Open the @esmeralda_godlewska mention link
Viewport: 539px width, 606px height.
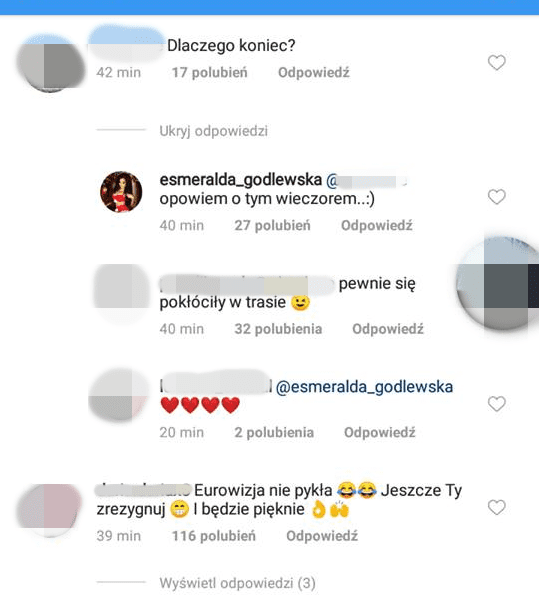364,387
